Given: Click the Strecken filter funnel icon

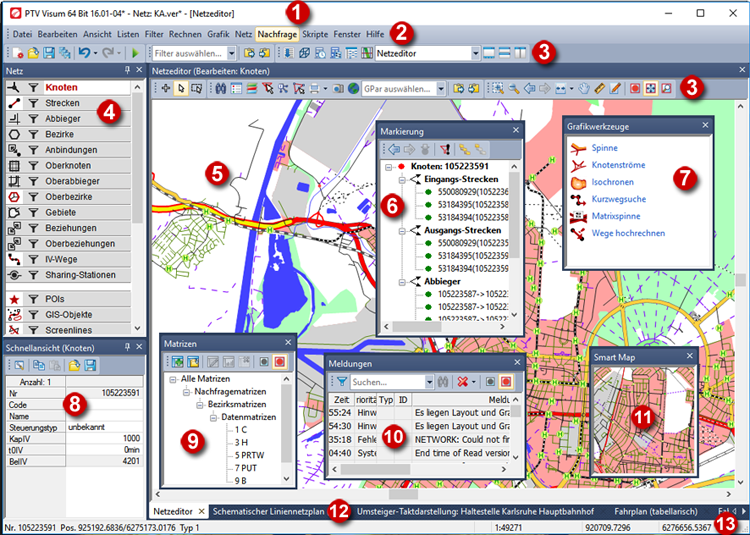Looking at the screenshot, I should [x=32, y=105].
